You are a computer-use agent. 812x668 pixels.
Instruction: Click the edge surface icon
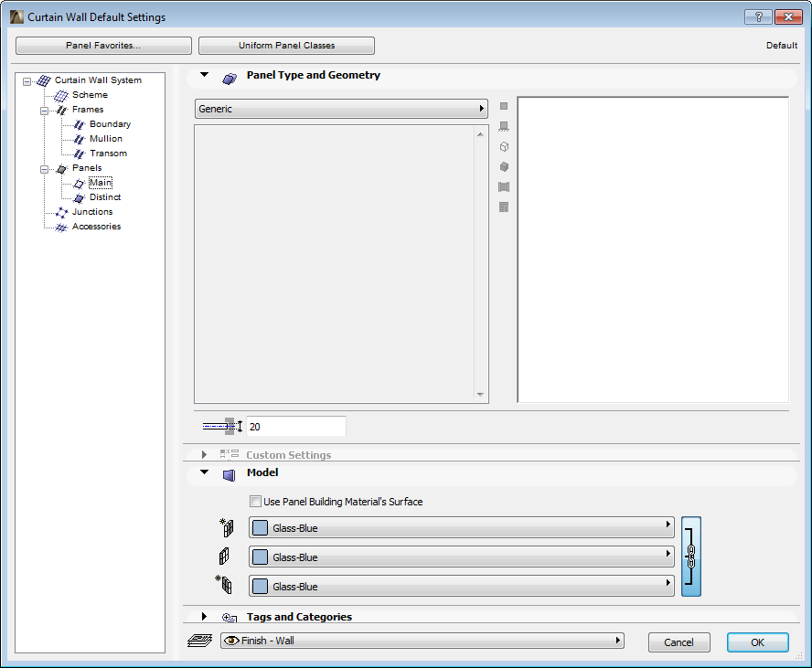[x=224, y=557]
